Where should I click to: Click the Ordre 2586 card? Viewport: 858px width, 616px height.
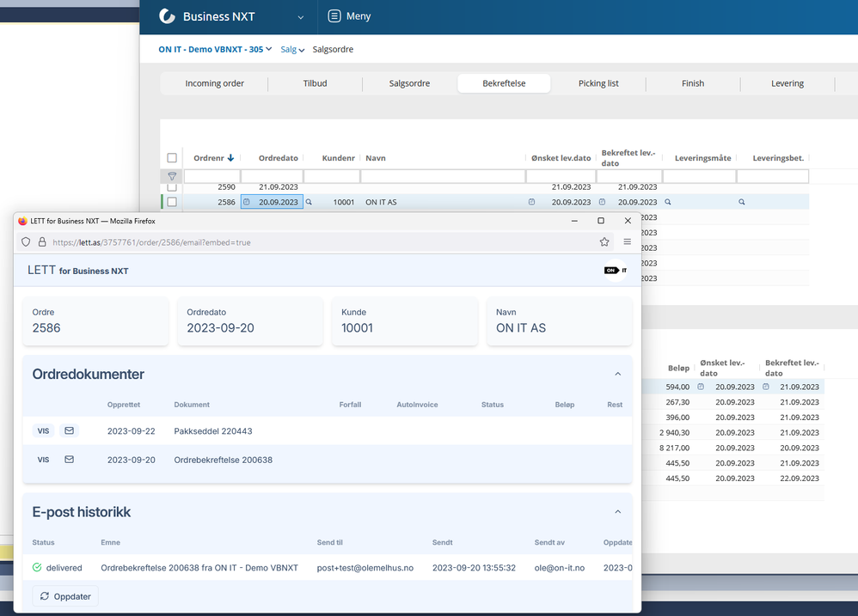(x=95, y=320)
